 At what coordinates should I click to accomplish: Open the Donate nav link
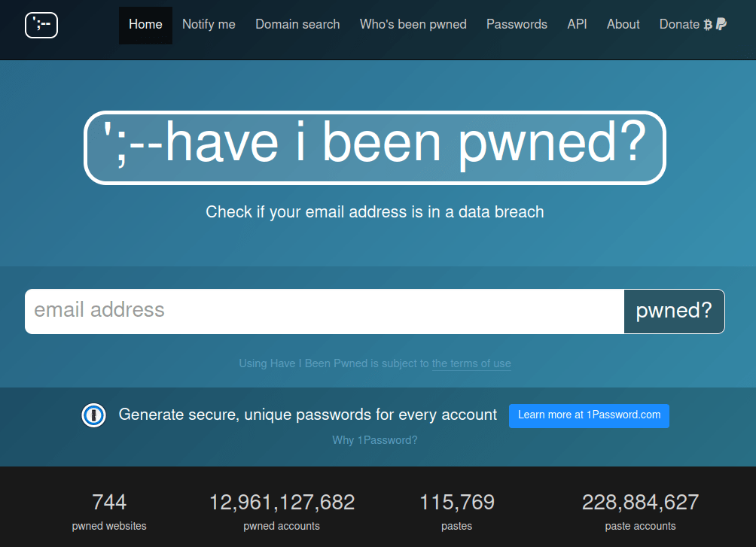(x=693, y=25)
